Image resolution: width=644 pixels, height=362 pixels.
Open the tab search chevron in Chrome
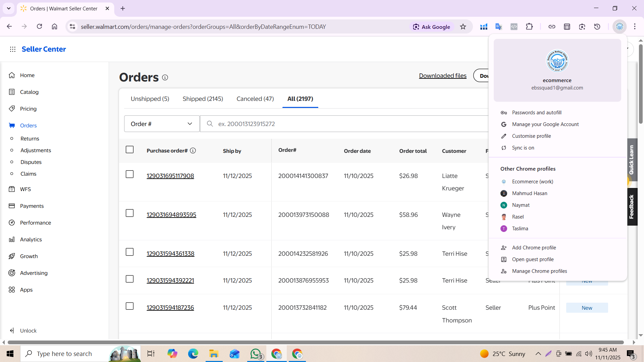[9, 8]
